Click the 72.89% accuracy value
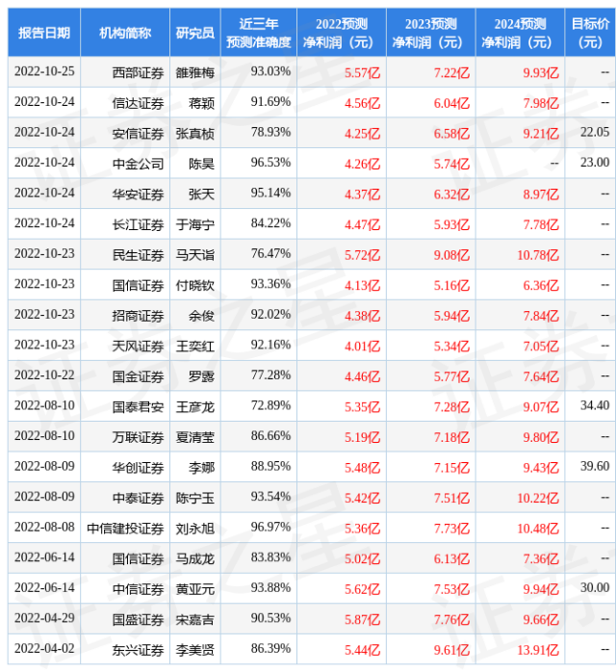The image size is (616, 672). (x=270, y=405)
